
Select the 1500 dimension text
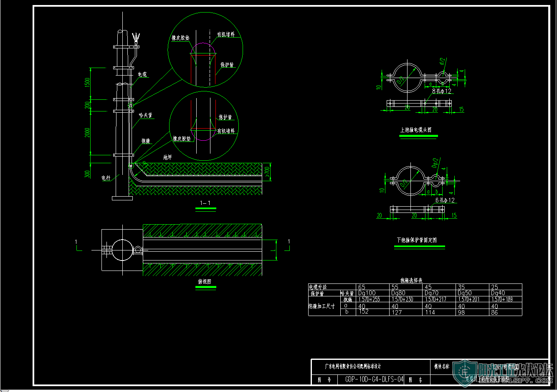(x=87, y=83)
